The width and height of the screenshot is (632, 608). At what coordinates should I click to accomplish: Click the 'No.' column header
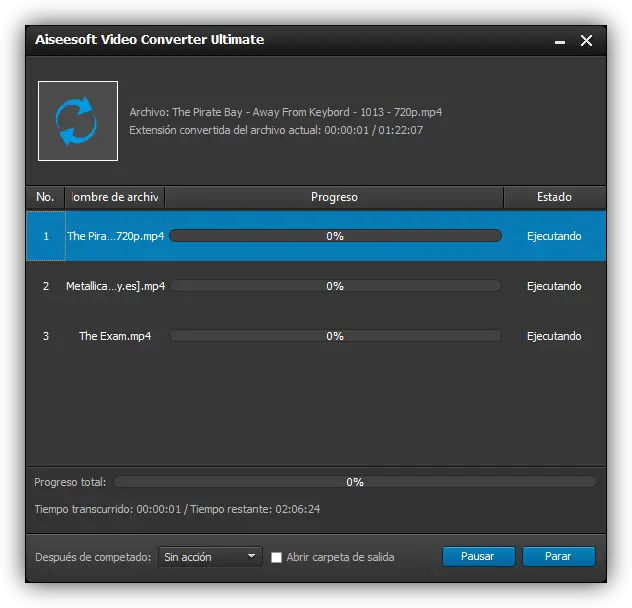point(45,197)
